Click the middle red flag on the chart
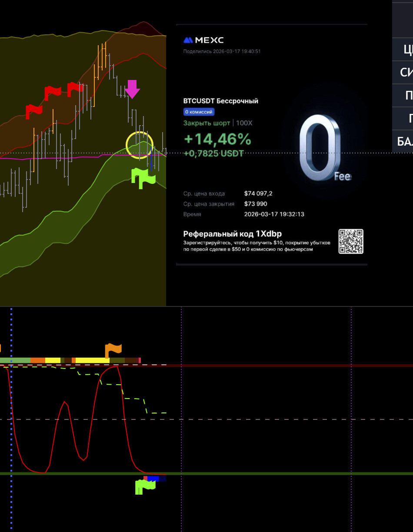 pos(53,92)
